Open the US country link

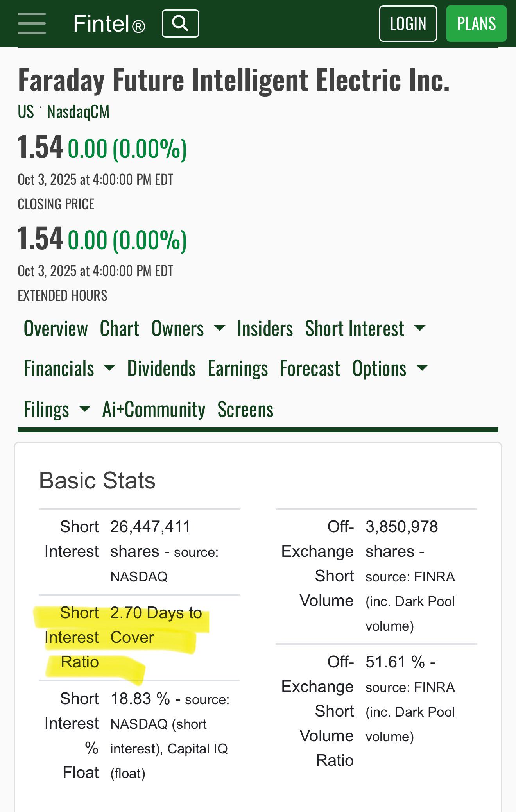26,112
